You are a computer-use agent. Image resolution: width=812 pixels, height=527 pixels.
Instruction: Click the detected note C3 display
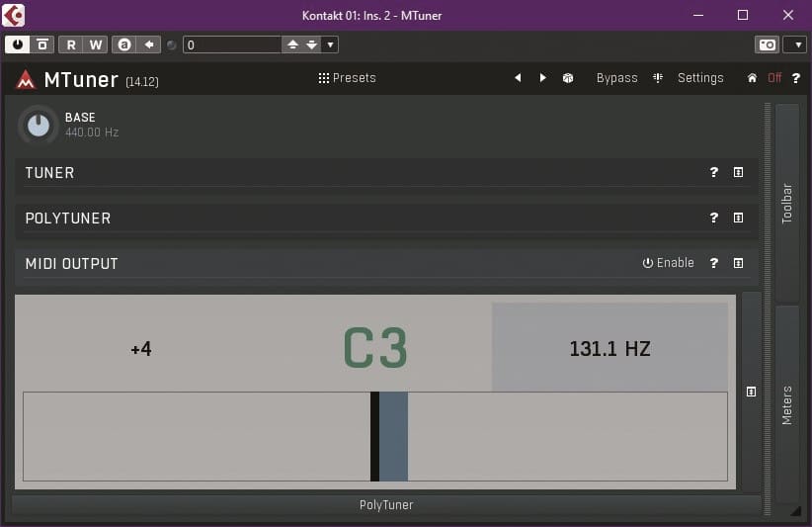pos(375,348)
